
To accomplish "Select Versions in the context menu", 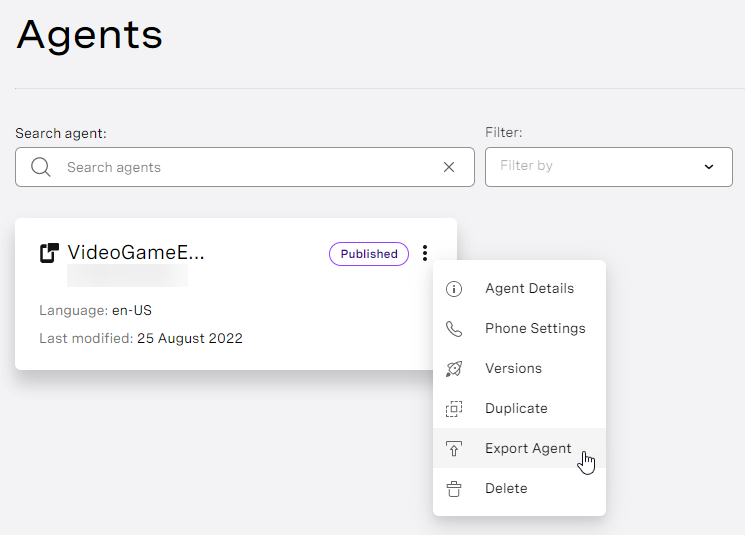I will tap(519, 368).
